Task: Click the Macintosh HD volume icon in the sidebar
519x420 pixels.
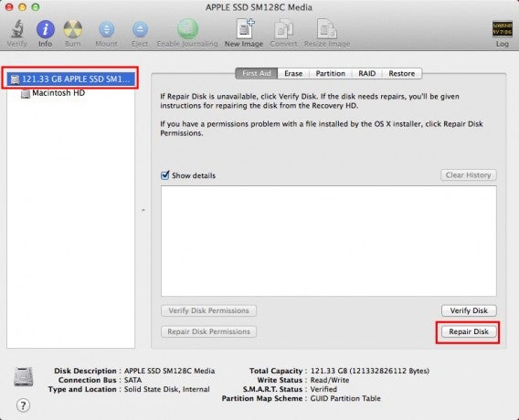Action: click(x=26, y=94)
